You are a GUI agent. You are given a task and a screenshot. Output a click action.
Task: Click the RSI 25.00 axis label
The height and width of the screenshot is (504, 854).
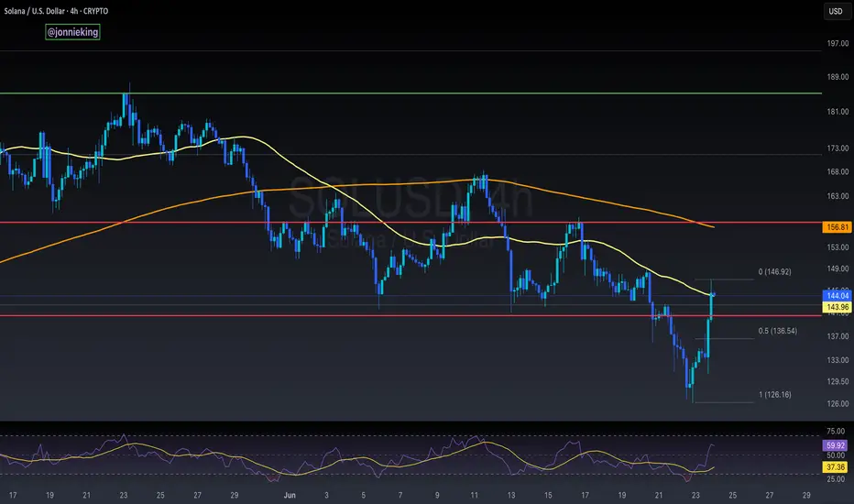836,479
